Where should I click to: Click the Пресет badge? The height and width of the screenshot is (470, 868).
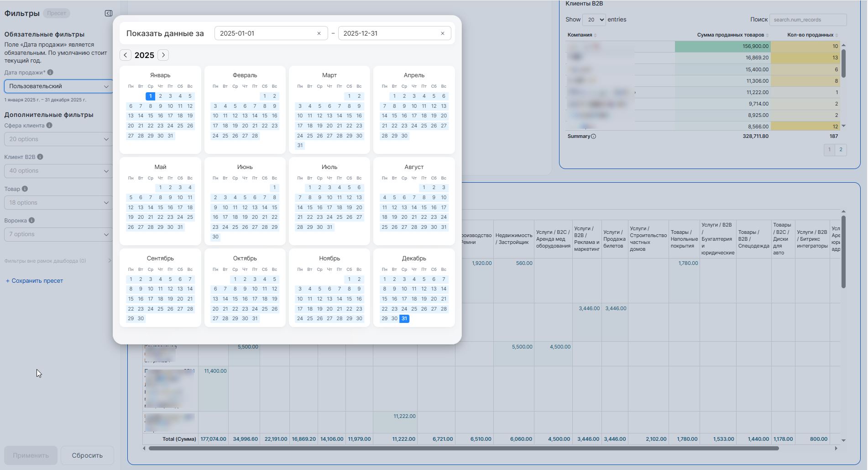[57, 13]
